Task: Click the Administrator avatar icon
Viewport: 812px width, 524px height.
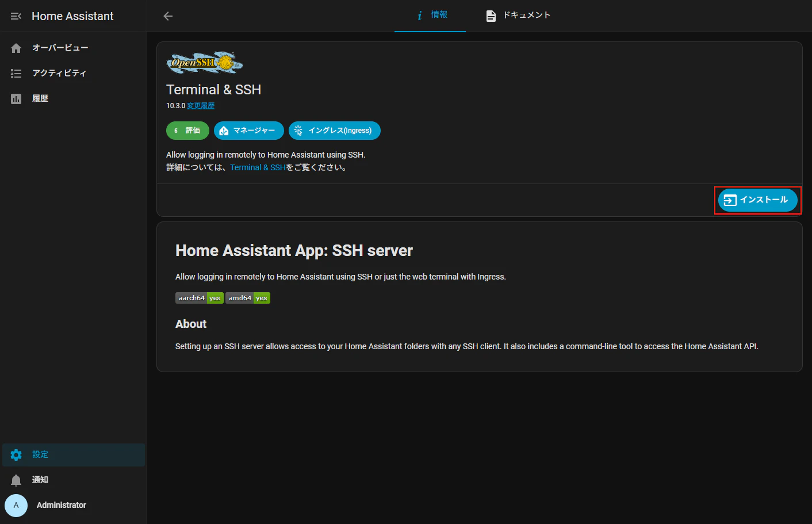Action: tap(16, 506)
